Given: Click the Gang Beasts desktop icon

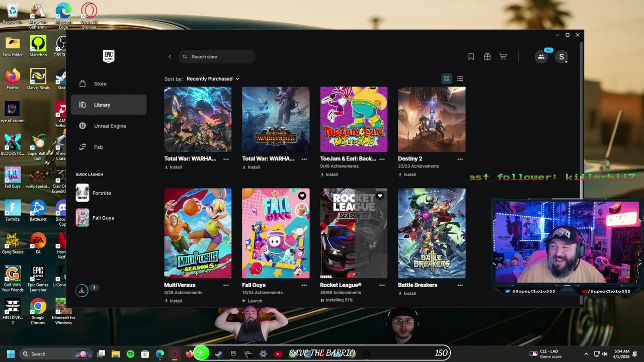Looking at the screenshot, I should pos(13,244).
